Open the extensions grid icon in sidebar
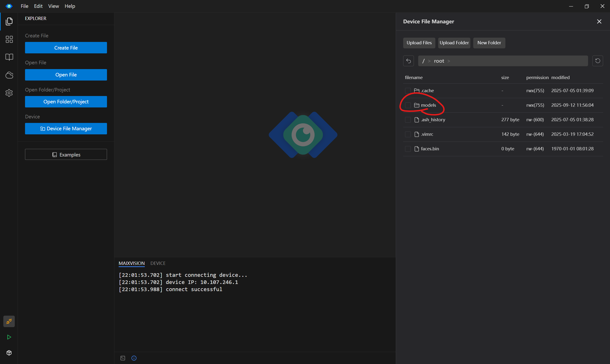Screen dimensions: 610x364 click(x=9, y=39)
